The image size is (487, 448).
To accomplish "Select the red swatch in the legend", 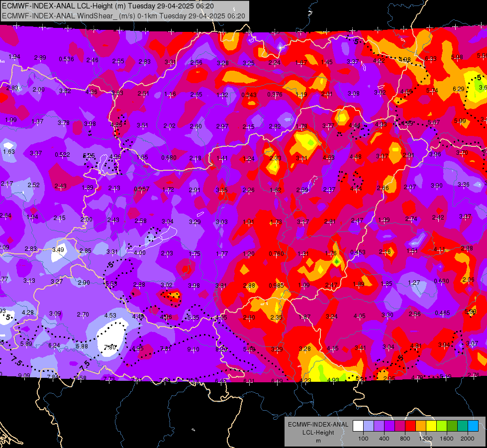I will click(410, 426).
